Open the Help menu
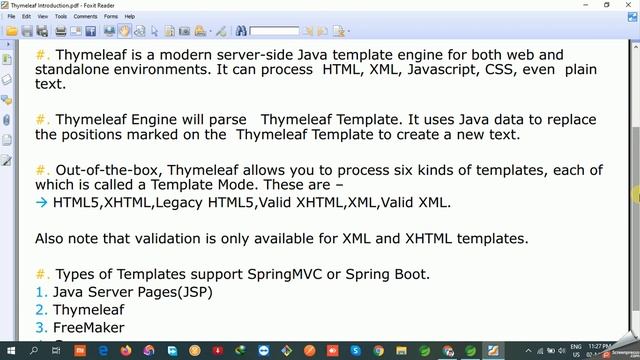 coord(130,16)
